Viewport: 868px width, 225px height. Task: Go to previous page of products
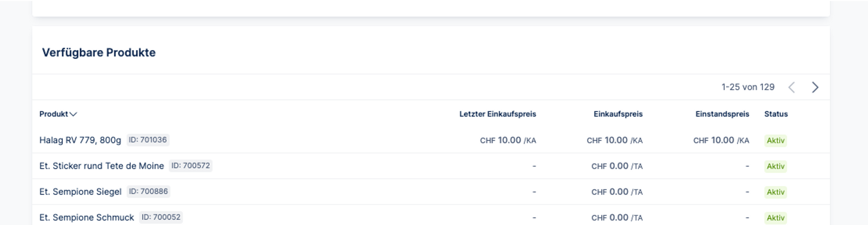[x=792, y=87]
